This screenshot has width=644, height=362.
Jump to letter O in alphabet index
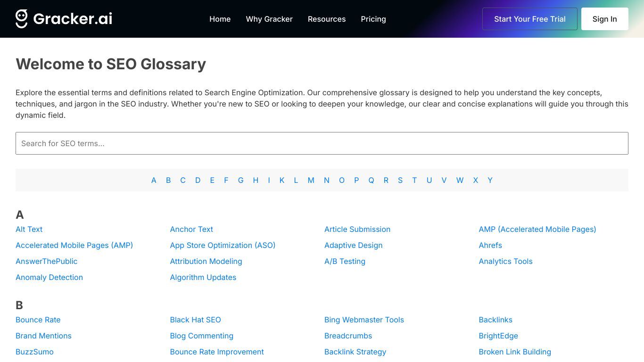point(342,180)
